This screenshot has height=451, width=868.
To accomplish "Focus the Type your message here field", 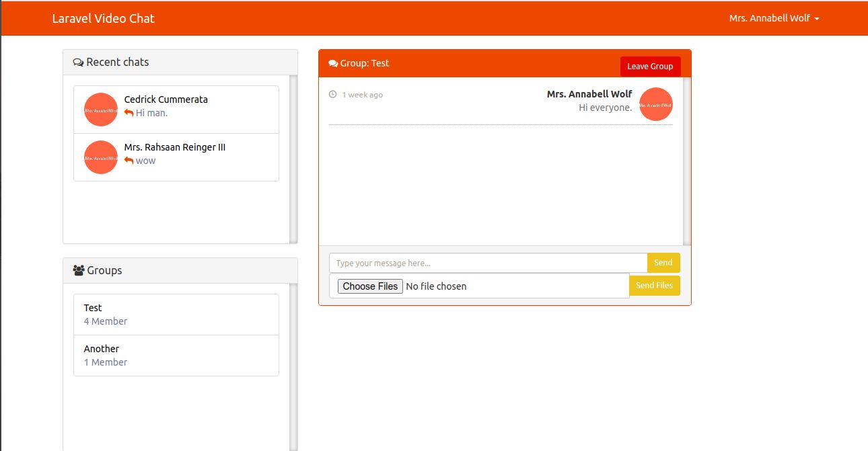I will point(488,263).
